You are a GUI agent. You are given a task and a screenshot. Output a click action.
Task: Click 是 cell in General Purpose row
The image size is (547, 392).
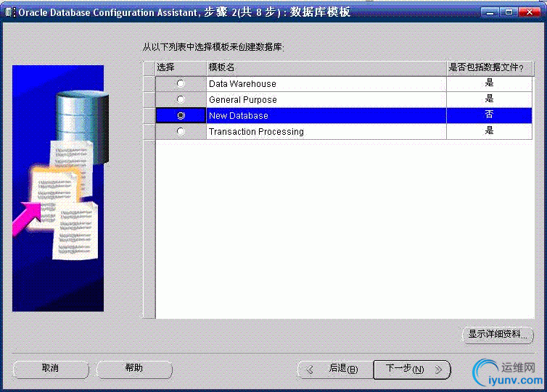[490, 100]
